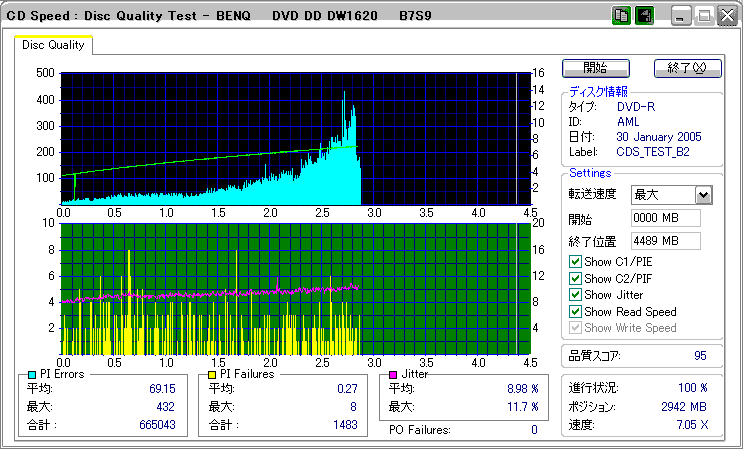Click the PI Errors average value 69.15

[162, 389]
